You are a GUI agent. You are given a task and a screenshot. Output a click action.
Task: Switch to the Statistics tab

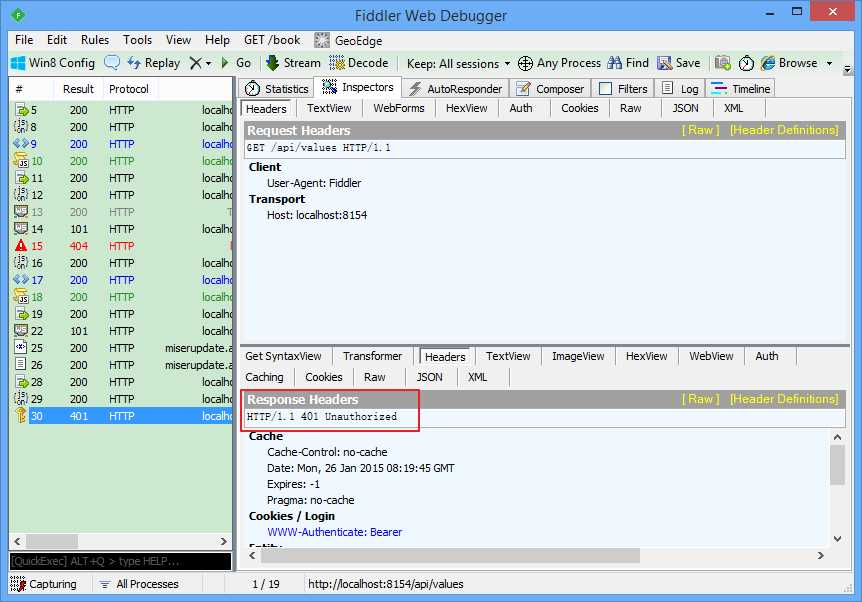click(x=277, y=89)
